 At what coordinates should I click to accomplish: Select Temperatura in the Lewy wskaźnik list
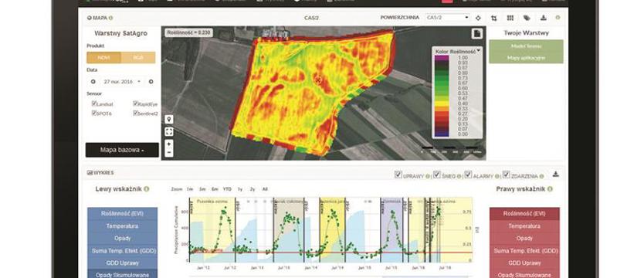coord(123,225)
